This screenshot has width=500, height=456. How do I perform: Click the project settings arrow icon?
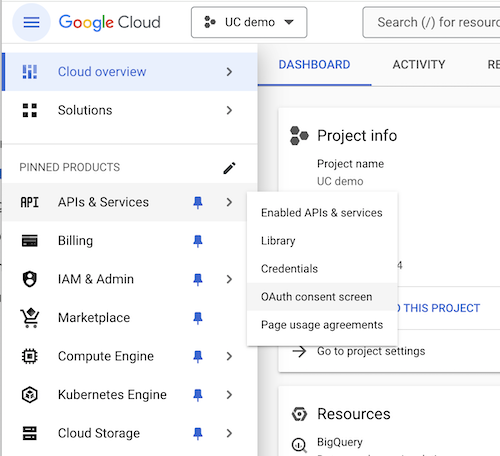point(299,351)
